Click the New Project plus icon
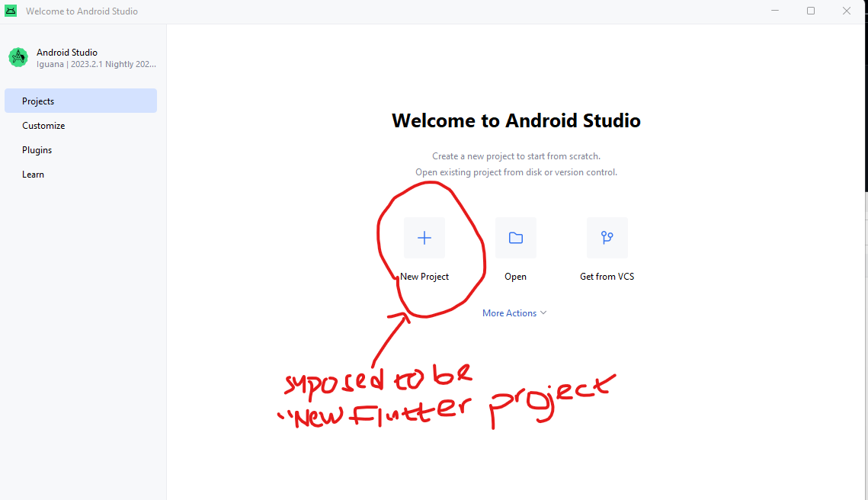This screenshot has height=500, width=868. (424, 237)
